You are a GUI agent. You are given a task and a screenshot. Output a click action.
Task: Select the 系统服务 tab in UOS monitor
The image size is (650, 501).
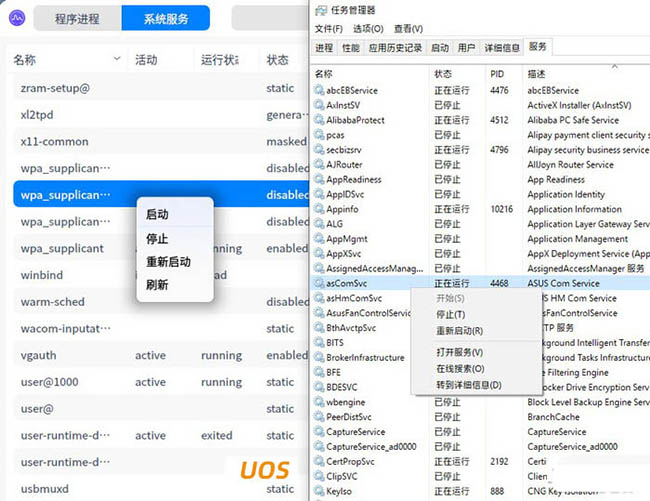pos(166,18)
